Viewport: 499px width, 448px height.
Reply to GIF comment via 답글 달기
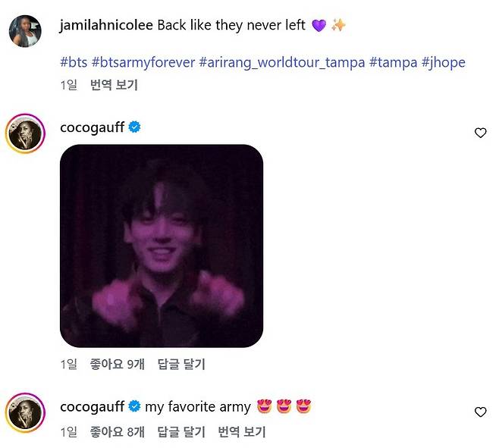pyautogui.click(x=181, y=364)
